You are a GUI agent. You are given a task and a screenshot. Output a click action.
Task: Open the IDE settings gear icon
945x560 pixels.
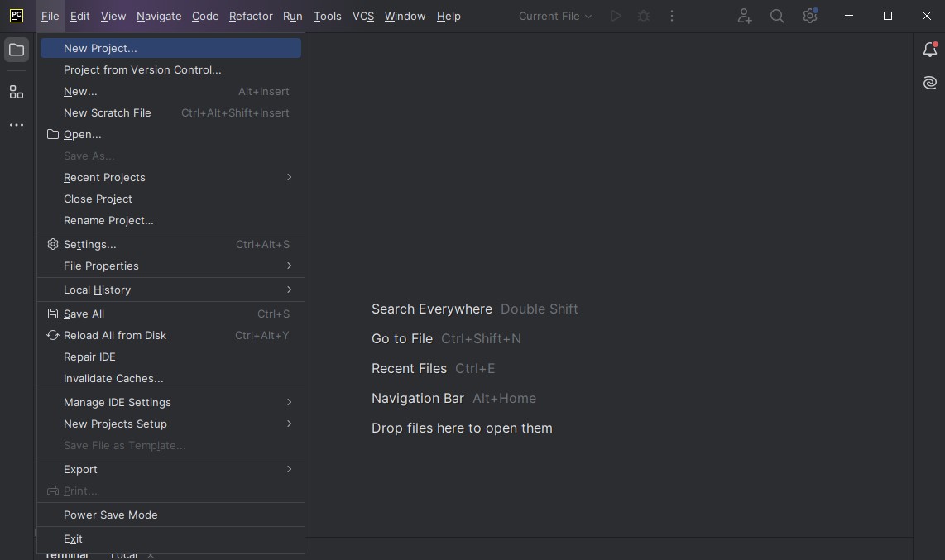point(810,16)
